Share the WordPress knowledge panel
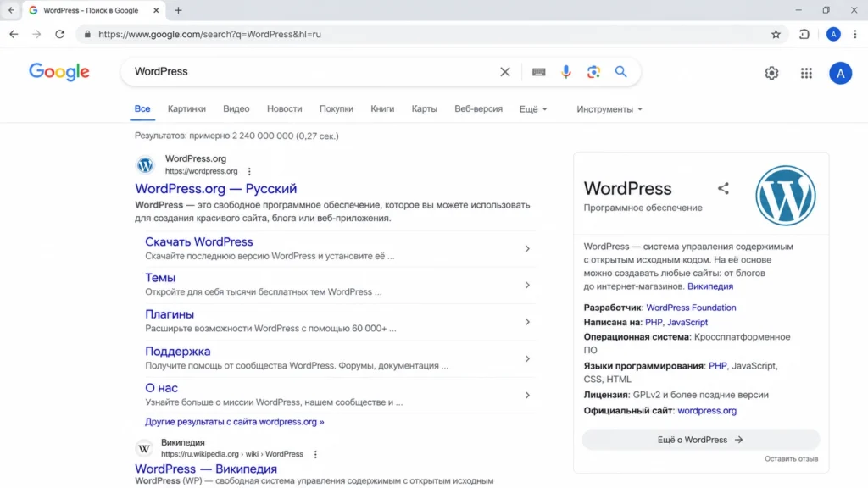 (723, 189)
